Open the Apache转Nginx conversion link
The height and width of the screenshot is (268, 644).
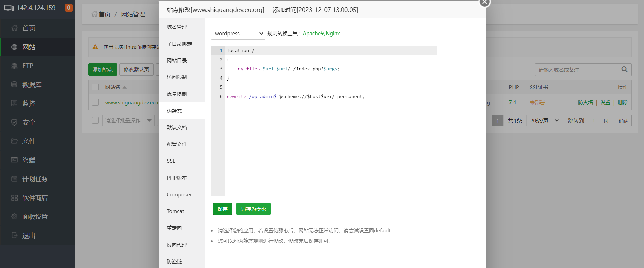pyautogui.click(x=321, y=33)
